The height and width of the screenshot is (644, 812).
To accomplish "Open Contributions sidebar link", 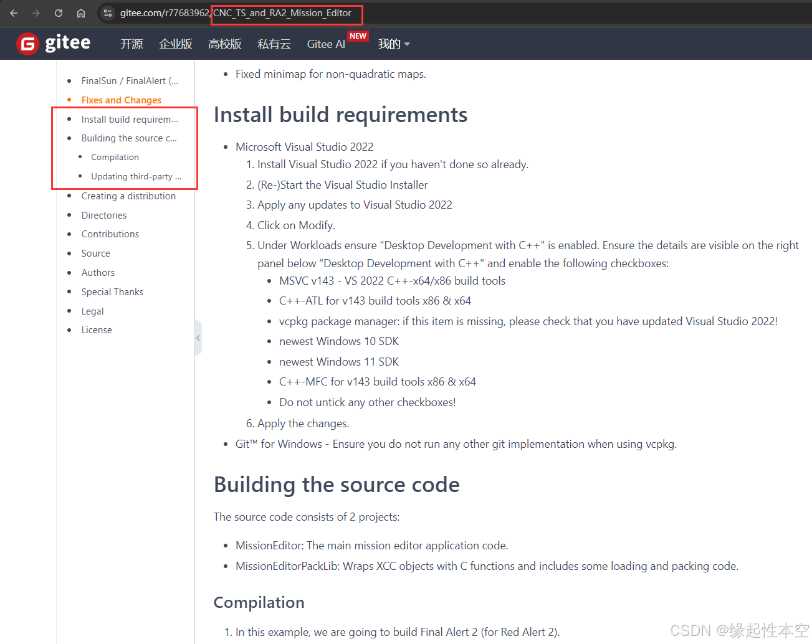I will [x=110, y=234].
